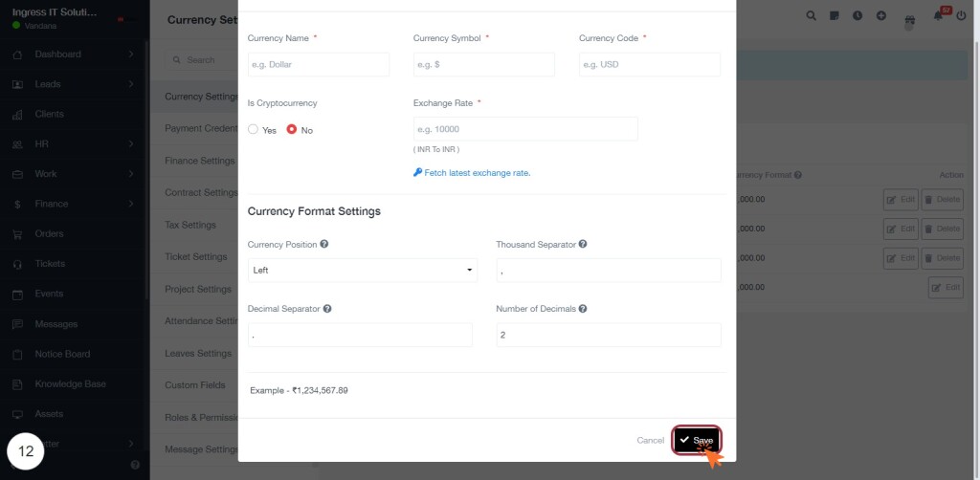Click Delete button in third currency row
This screenshot has width=980, height=480.
(x=942, y=258)
